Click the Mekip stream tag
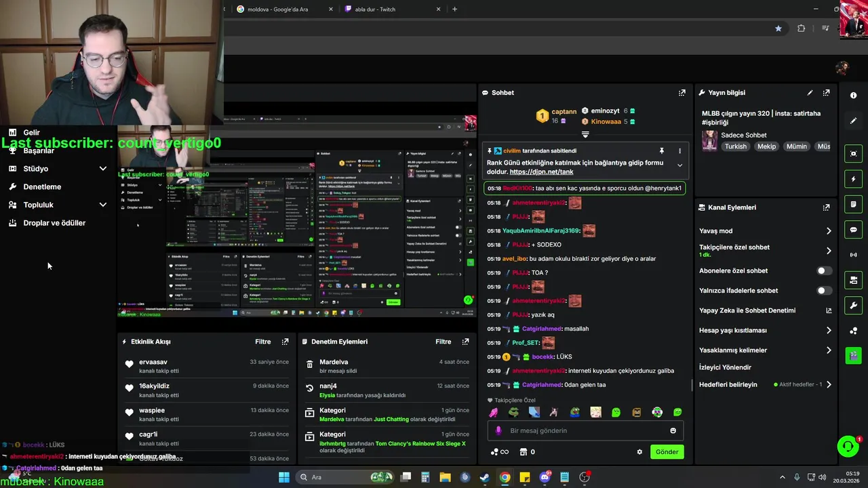Screen dimensions: 868x488 click(x=766, y=146)
